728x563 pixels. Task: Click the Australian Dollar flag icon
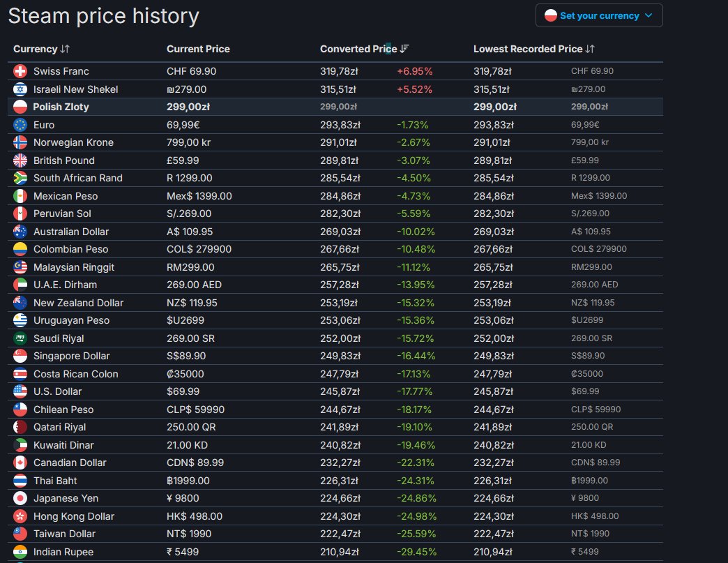coord(20,232)
